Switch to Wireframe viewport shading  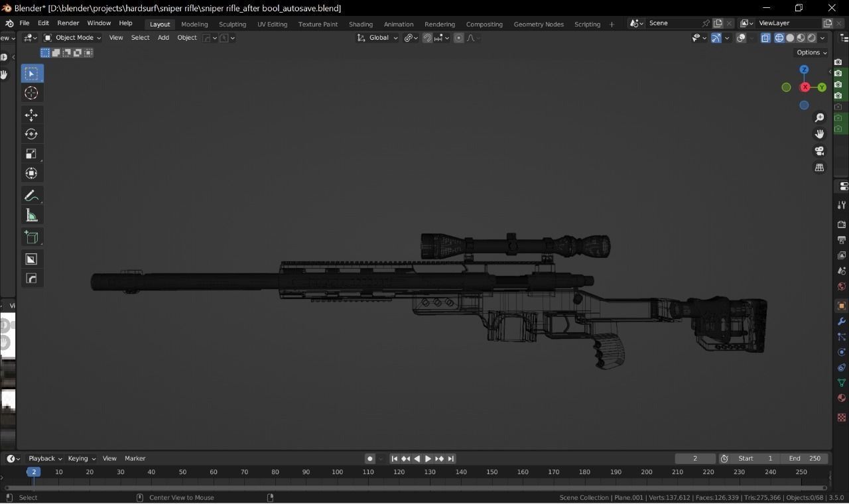pos(779,38)
